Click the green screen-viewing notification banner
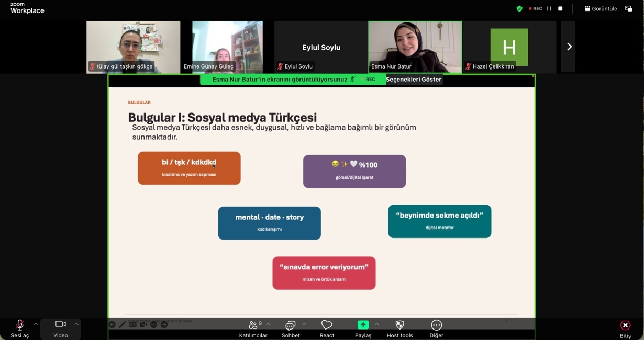The height and width of the screenshot is (340, 644). click(x=292, y=80)
